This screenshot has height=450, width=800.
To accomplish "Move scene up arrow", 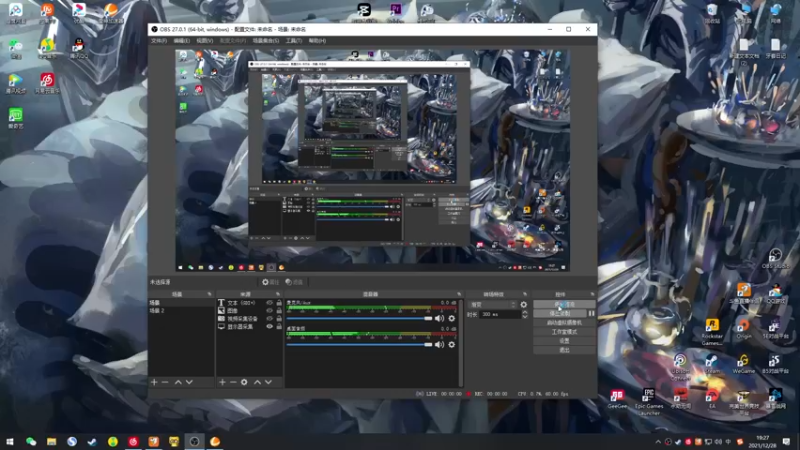I will 178,382.
